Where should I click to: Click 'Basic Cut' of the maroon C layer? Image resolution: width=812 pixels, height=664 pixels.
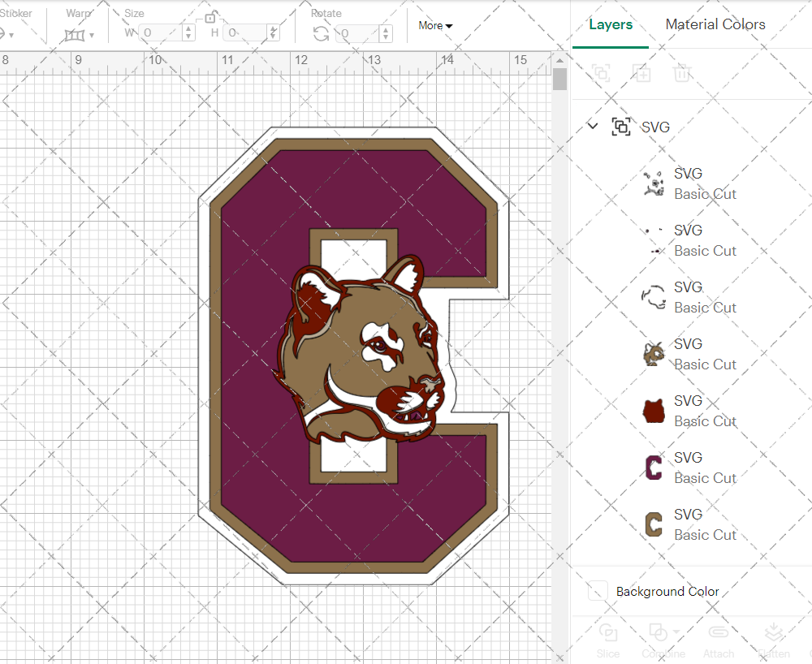[705, 477]
